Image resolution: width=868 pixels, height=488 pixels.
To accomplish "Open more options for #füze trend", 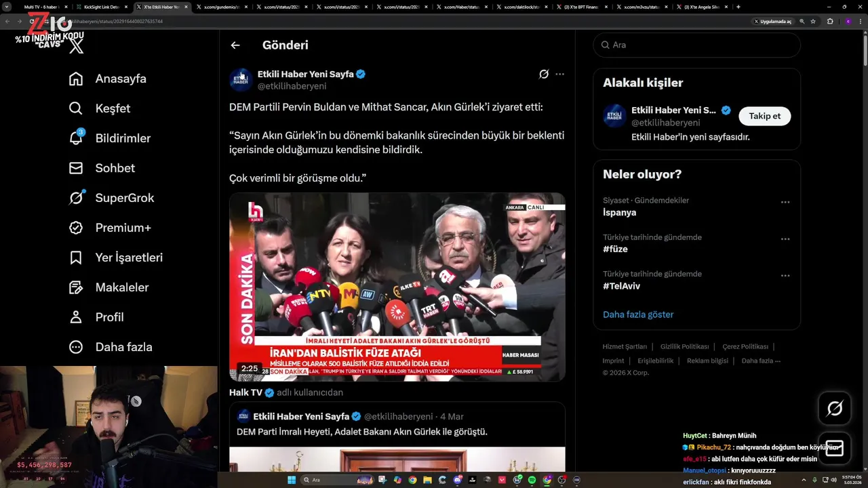I will click(x=785, y=239).
